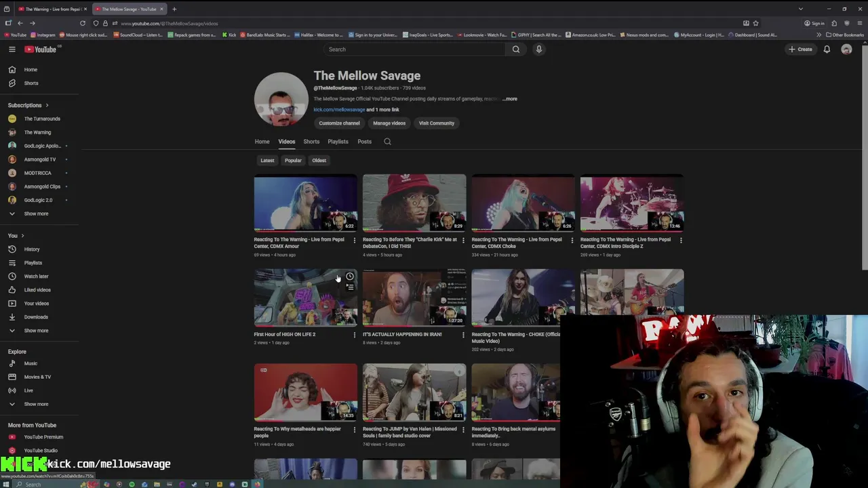Open options for HIGH ON LIFE 2 video
The image size is (868, 488).
coord(354,335)
